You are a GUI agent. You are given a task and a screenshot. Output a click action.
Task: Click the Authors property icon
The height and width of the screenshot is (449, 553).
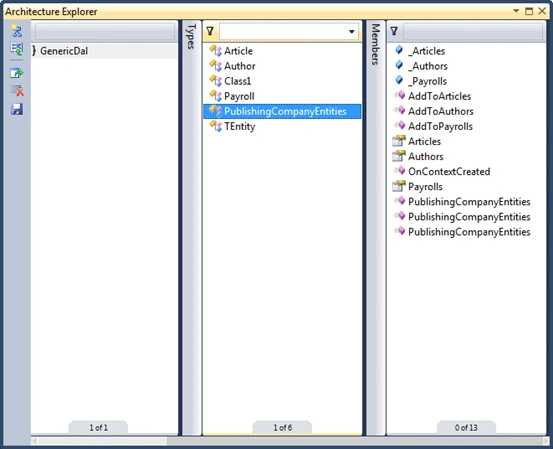[399, 156]
